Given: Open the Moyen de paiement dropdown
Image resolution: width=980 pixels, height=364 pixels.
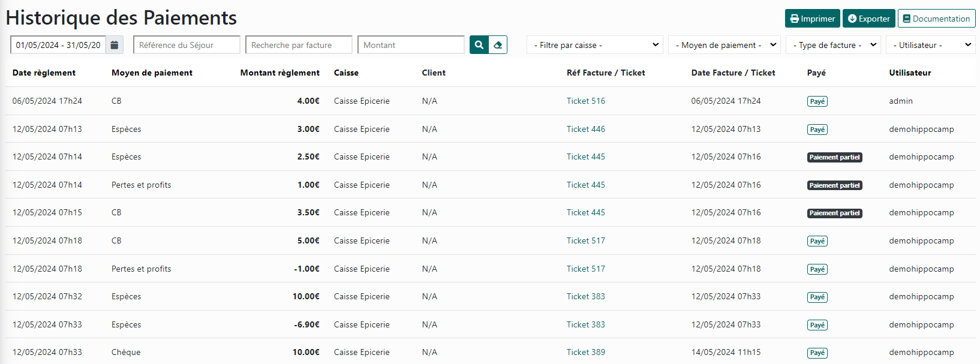Looking at the screenshot, I should (724, 45).
